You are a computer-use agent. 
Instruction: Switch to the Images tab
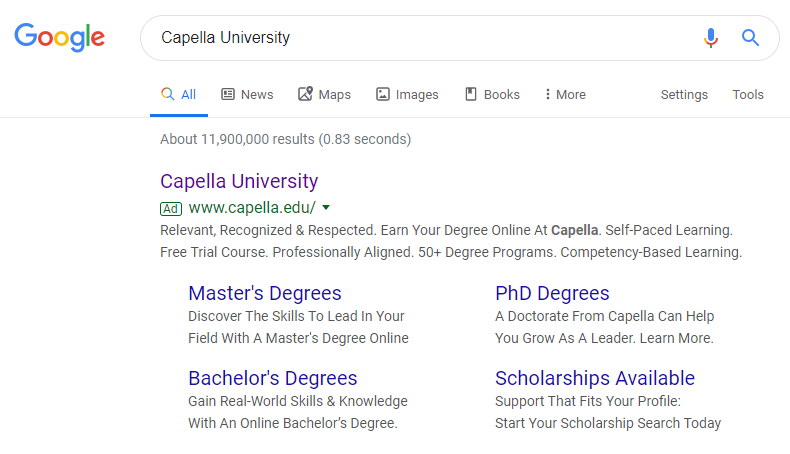tap(407, 94)
